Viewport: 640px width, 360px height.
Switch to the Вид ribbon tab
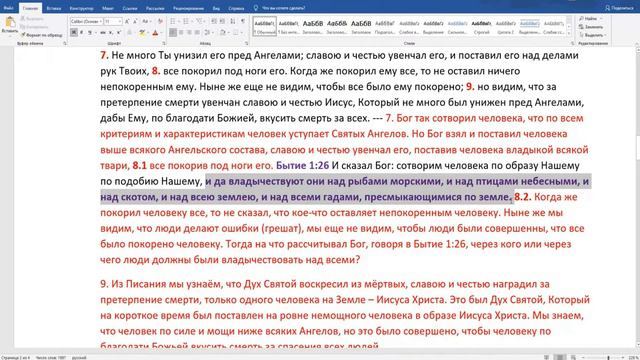coord(216,8)
